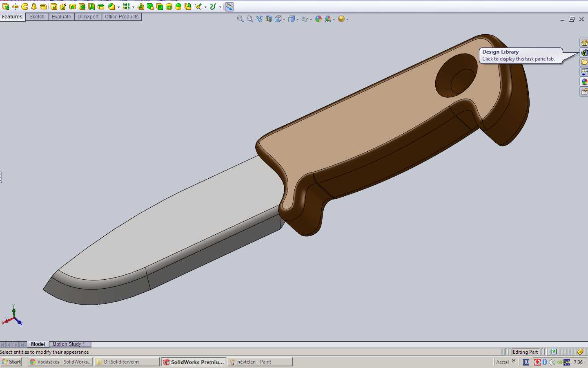Select the Linear Pattern tool
This screenshot has height=368, width=588.
(x=126, y=7)
